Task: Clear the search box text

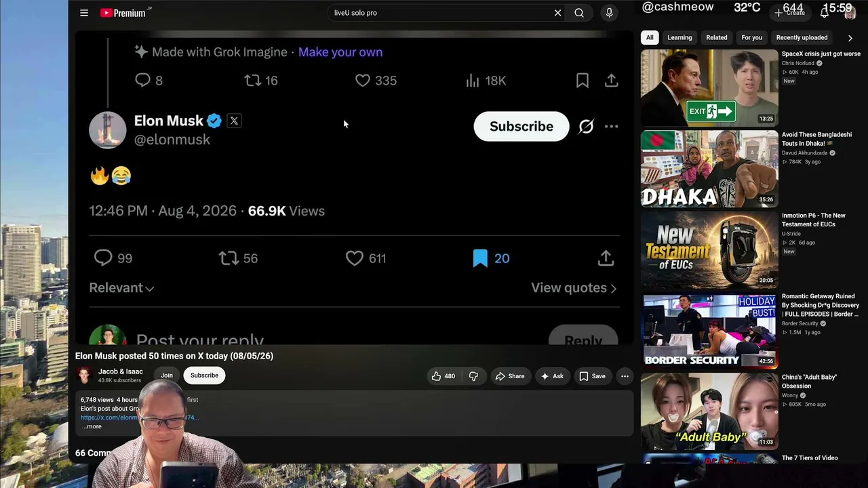Action: 557,13
